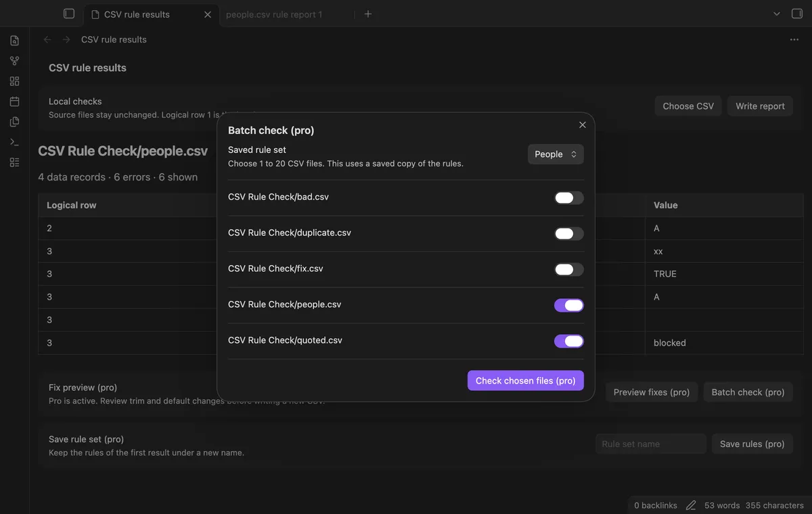Click the Save rules (pro) button

click(752, 444)
